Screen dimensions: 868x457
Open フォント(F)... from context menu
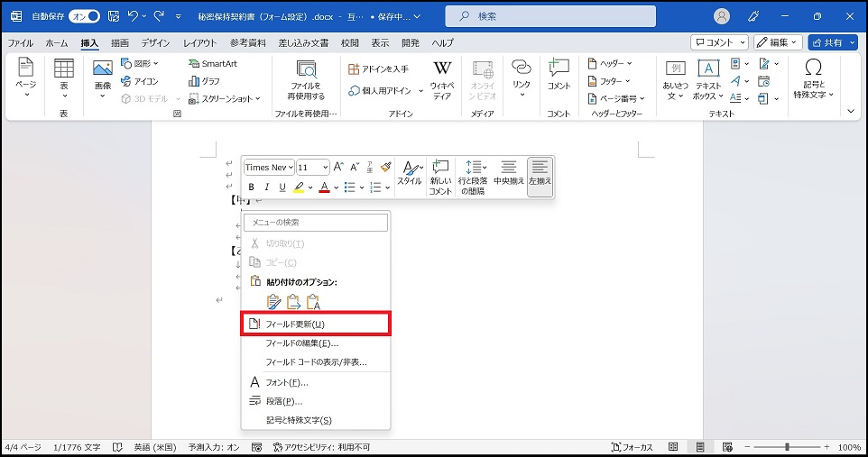316,382
